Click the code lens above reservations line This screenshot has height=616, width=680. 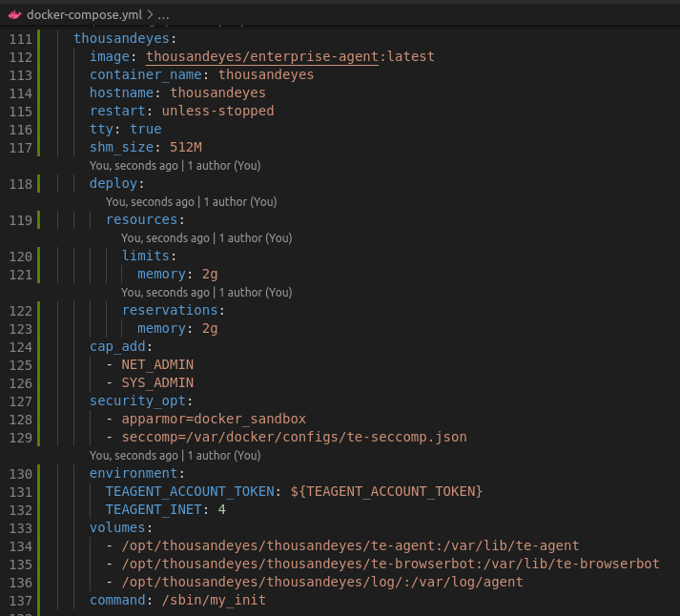point(206,293)
